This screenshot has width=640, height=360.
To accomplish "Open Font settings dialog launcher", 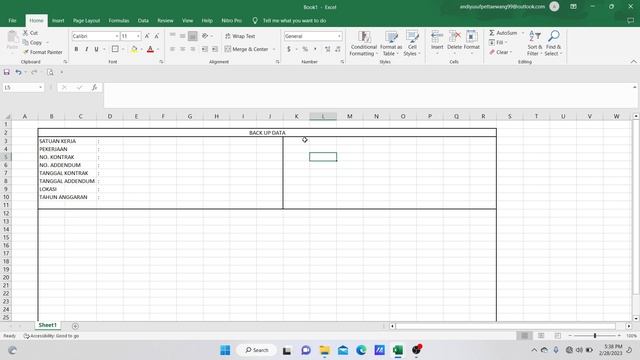I will pos(161,62).
